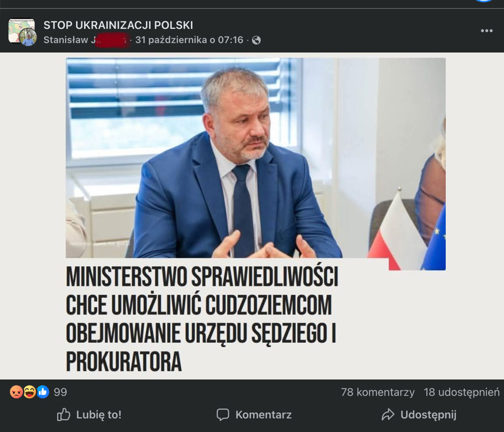Open Stanisław's author profile link
The height and width of the screenshot is (432, 504).
86,40
